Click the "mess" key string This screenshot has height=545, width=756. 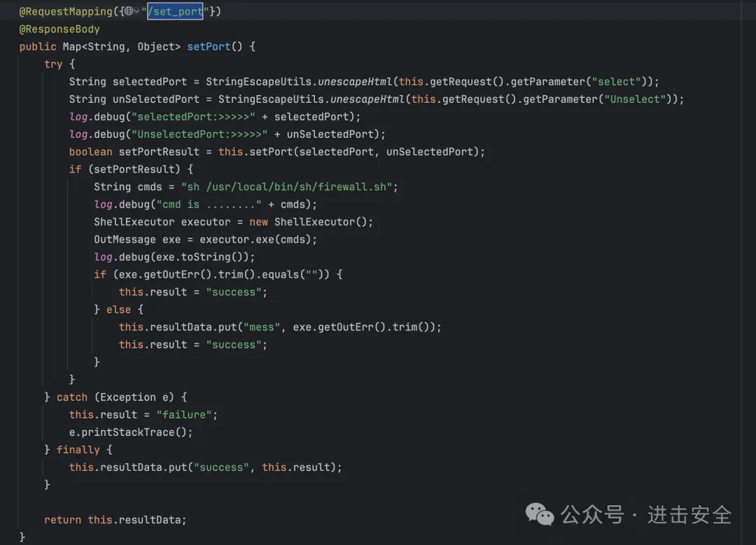click(265, 327)
